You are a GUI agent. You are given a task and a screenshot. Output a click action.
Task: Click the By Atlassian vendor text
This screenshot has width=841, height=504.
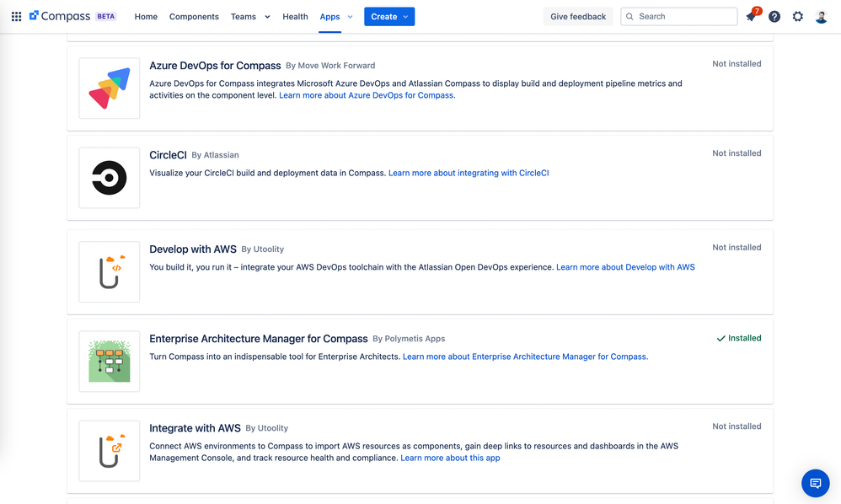[215, 155]
